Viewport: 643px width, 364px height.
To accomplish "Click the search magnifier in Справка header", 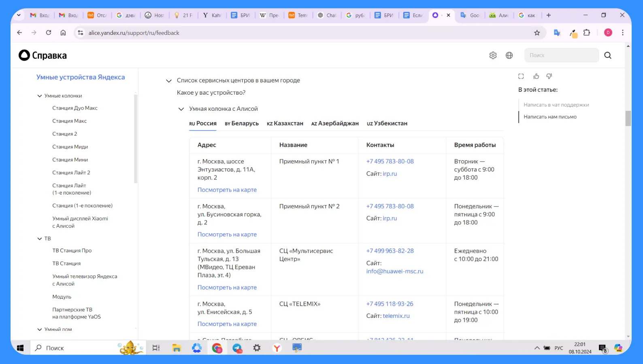I will coord(608,55).
